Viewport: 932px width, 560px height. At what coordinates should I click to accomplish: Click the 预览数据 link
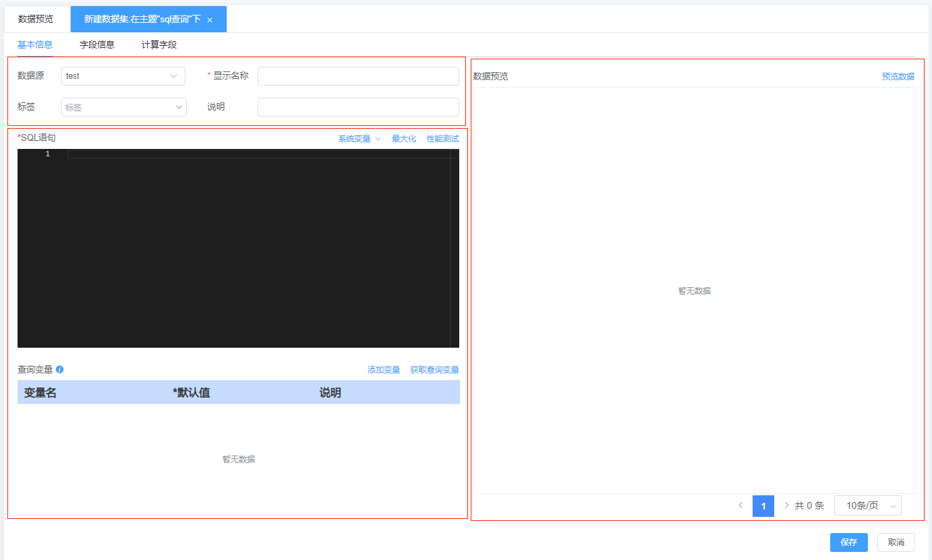point(898,77)
